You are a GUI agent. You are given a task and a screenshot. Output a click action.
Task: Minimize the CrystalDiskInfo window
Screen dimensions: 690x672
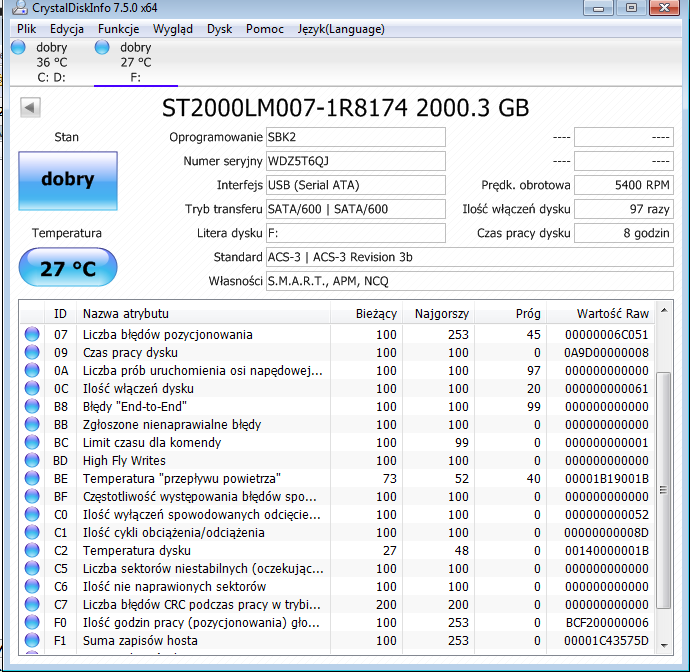point(598,7)
